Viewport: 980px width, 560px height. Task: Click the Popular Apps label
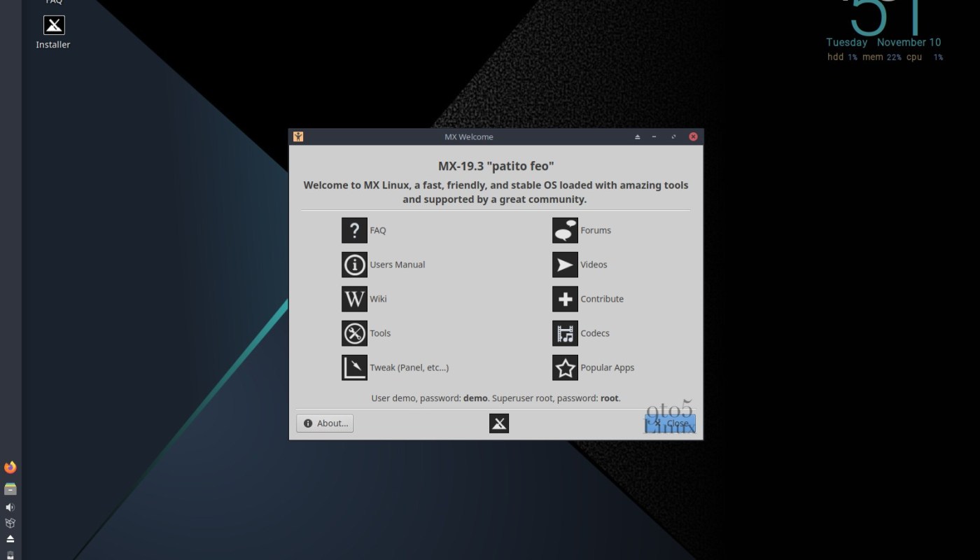608,367
